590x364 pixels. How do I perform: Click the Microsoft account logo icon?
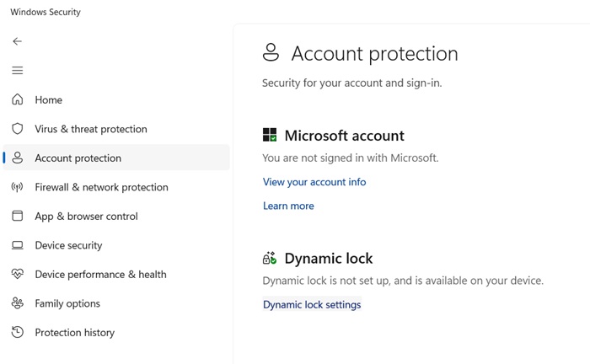point(270,135)
